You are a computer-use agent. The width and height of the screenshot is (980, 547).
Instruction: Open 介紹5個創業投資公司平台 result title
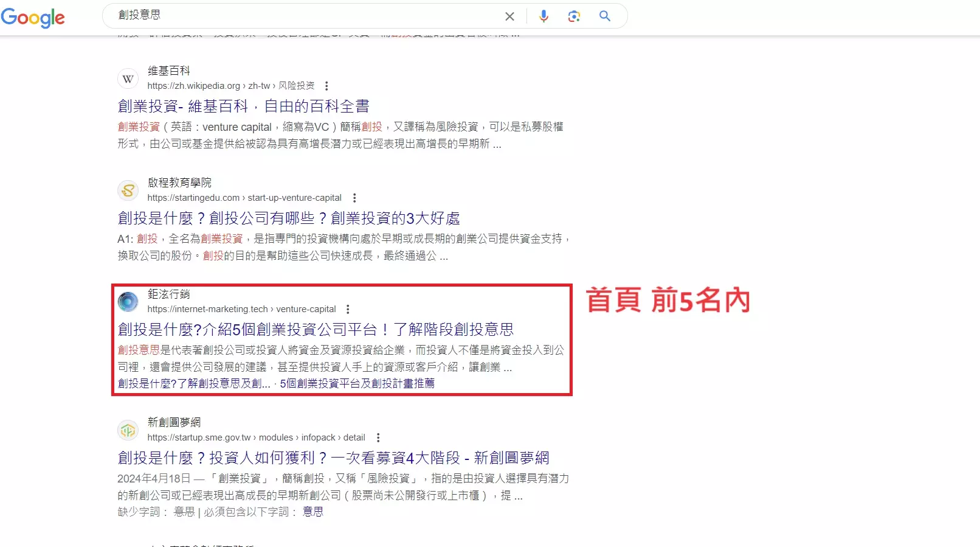click(316, 330)
